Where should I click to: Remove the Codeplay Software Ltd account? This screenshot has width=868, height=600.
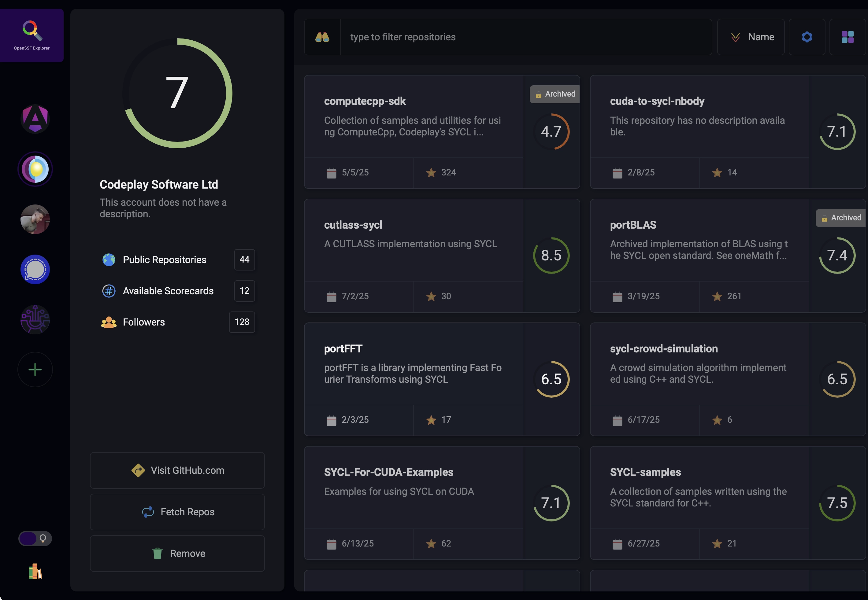tap(177, 553)
